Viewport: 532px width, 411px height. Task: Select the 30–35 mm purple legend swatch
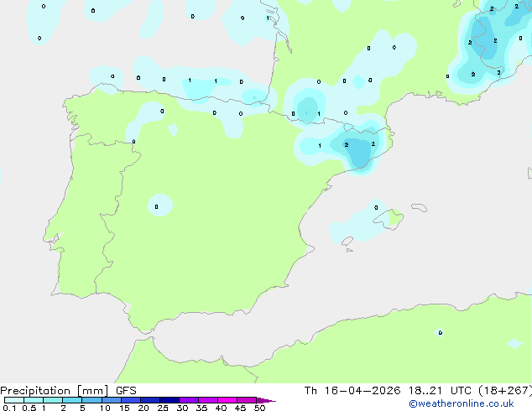point(188,400)
